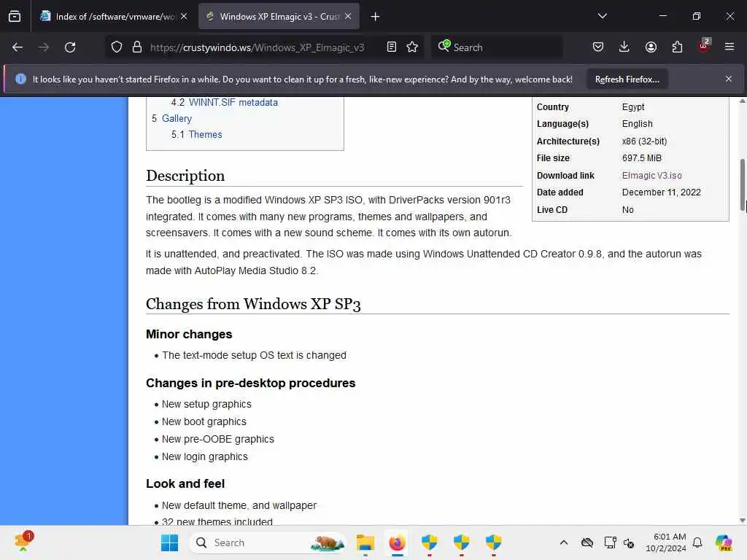Image resolution: width=747 pixels, height=560 pixels.
Task: Toggle Reader View for this page
Action: pyautogui.click(x=392, y=47)
